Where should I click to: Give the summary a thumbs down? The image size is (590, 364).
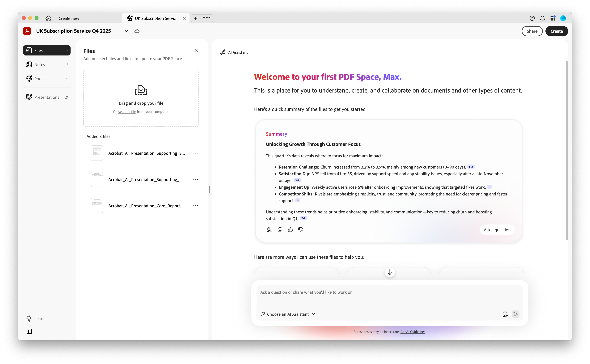coord(301,230)
